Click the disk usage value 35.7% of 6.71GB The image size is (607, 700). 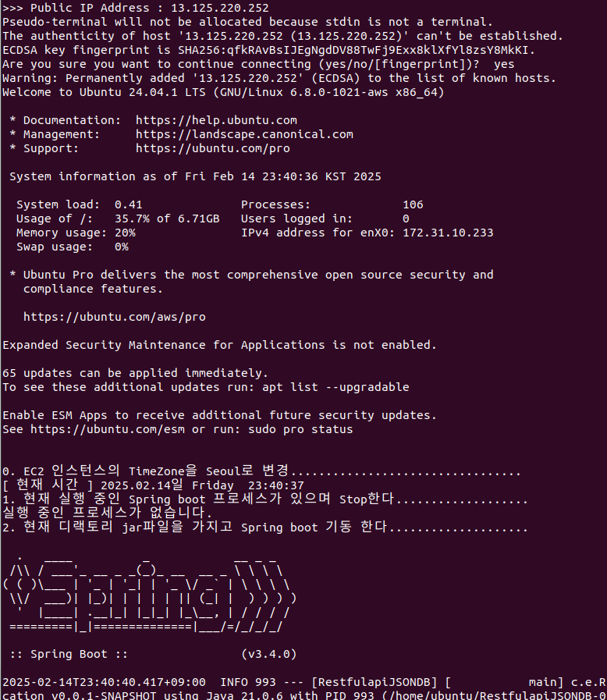coord(167,219)
